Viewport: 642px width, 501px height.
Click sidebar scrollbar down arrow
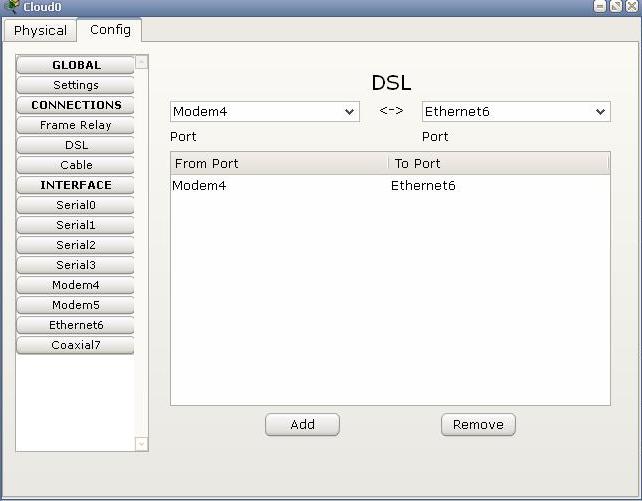142,444
